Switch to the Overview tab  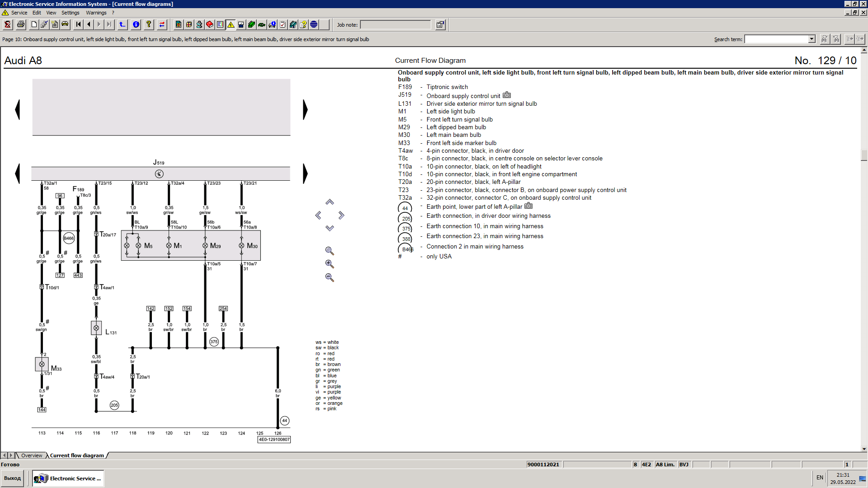coord(32,455)
